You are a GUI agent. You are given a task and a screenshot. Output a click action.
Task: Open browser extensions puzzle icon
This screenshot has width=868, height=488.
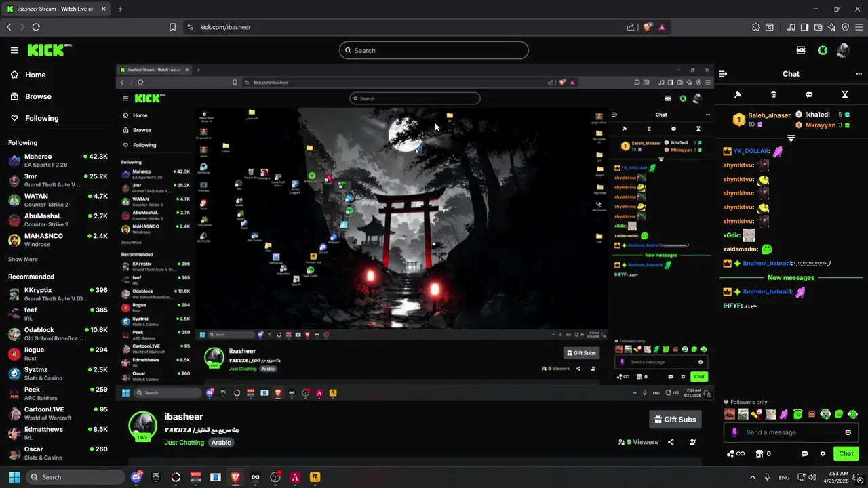pyautogui.click(x=756, y=27)
